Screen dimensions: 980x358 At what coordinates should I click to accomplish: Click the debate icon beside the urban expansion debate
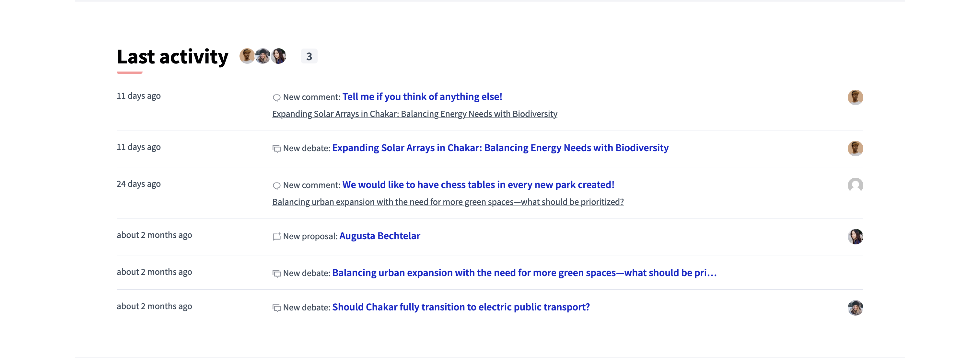pos(276,273)
